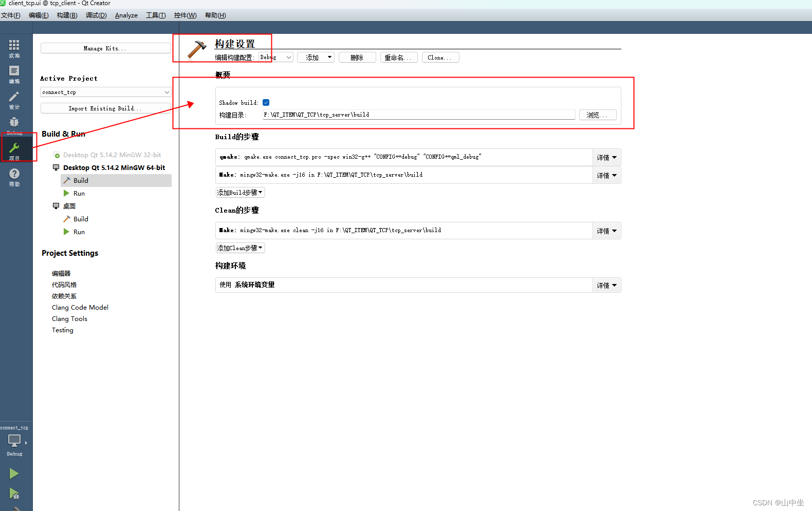Click the 删除 button
812x511 pixels.
(x=357, y=58)
